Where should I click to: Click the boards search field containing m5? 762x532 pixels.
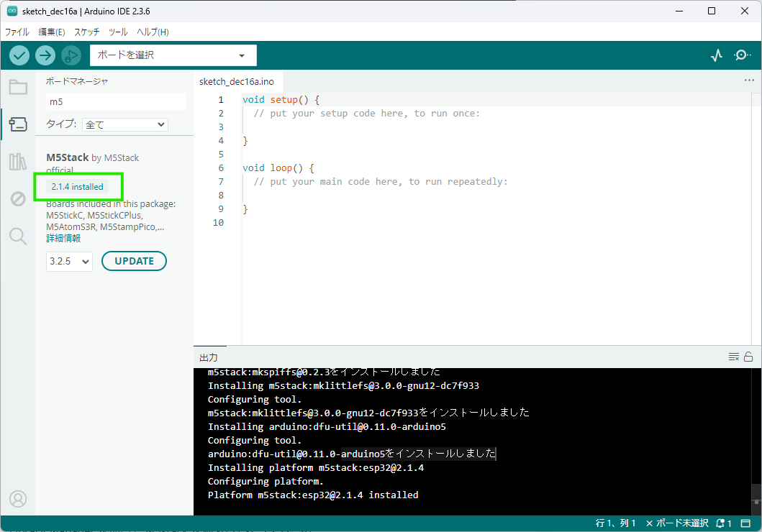click(116, 101)
